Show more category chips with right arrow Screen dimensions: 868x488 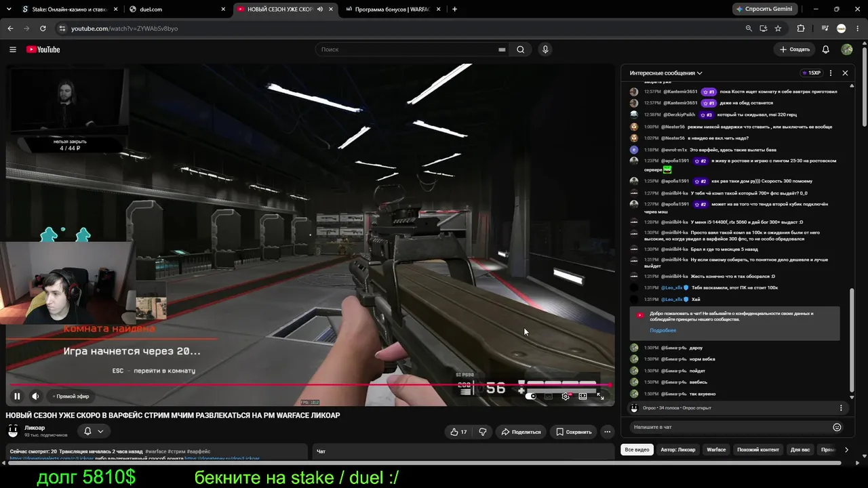coord(846,449)
